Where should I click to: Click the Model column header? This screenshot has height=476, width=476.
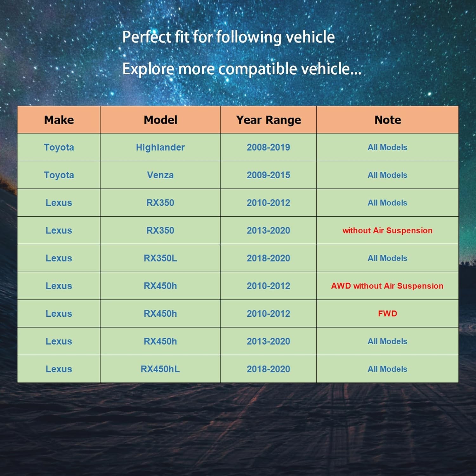pyautogui.click(x=160, y=120)
